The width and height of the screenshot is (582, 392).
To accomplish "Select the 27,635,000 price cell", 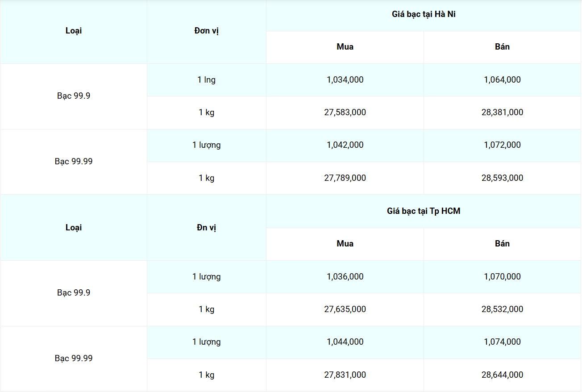I will pos(345,309).
